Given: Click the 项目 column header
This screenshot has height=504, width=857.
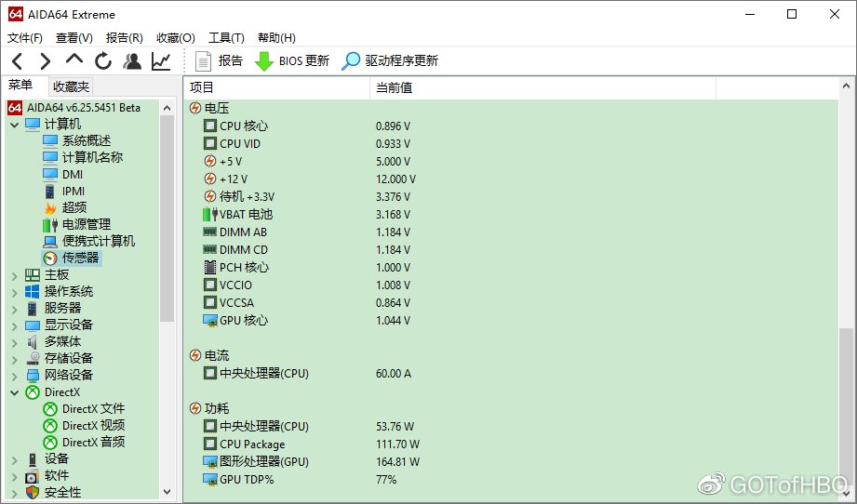Looking at the screenshot, I should [277, 87].
